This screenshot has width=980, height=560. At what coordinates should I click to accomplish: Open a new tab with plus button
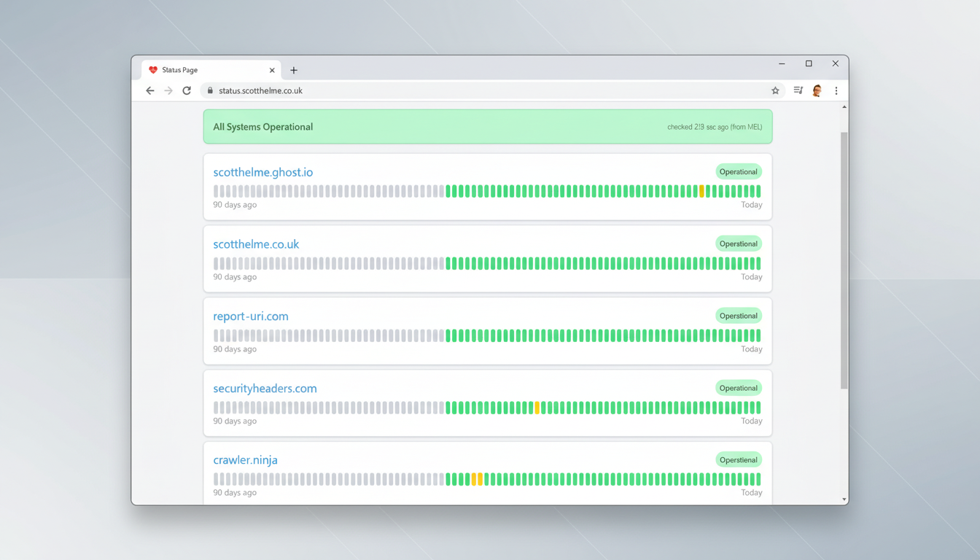pos(294,71)
